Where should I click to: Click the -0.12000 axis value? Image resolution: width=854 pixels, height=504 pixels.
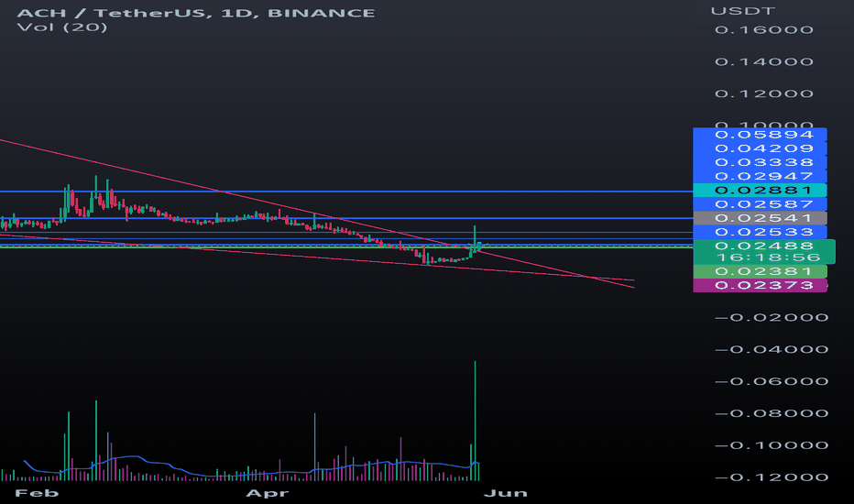click(x=772, y=477)
